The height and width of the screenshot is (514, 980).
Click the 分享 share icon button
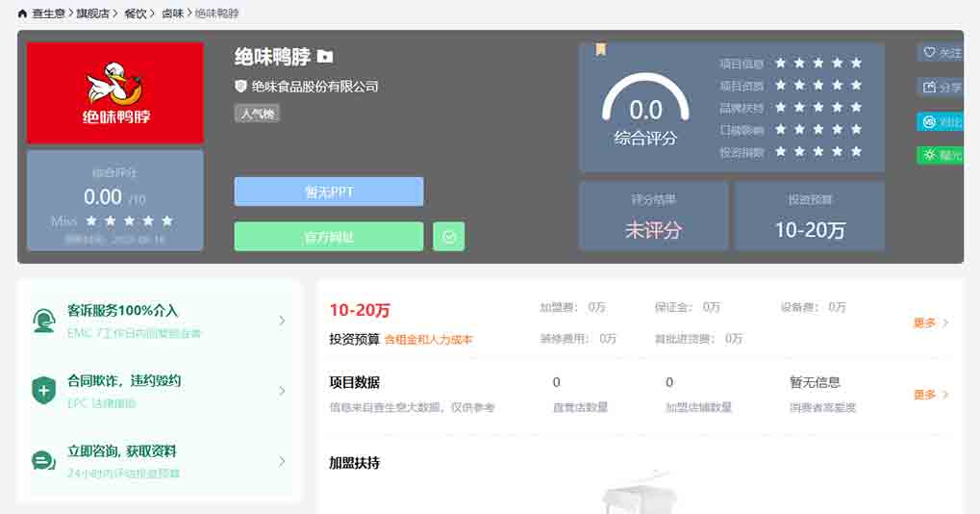click(x=941, y=88)
